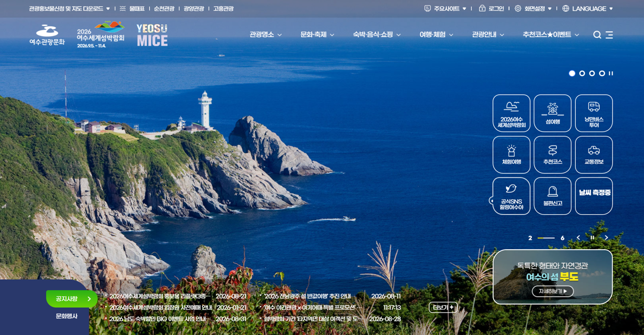Click the 더보기 + button
644x335 pixels.
tap(443, 308)
